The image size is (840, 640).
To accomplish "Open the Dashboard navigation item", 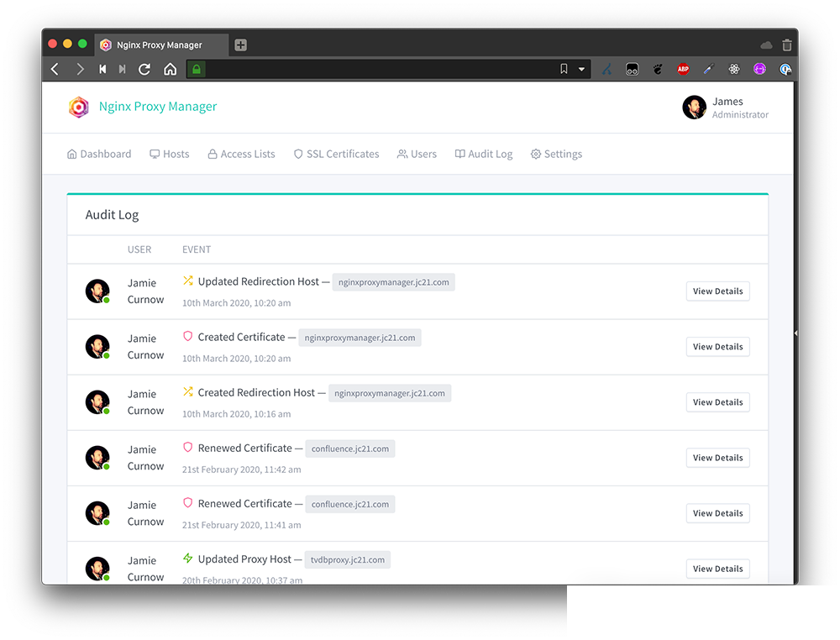I will point(99,155).
